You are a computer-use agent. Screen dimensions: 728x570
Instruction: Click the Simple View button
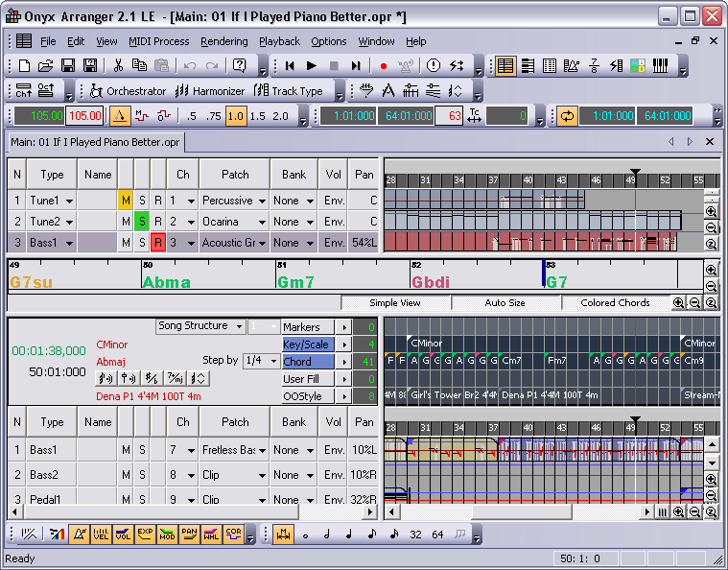coord(395,303)
